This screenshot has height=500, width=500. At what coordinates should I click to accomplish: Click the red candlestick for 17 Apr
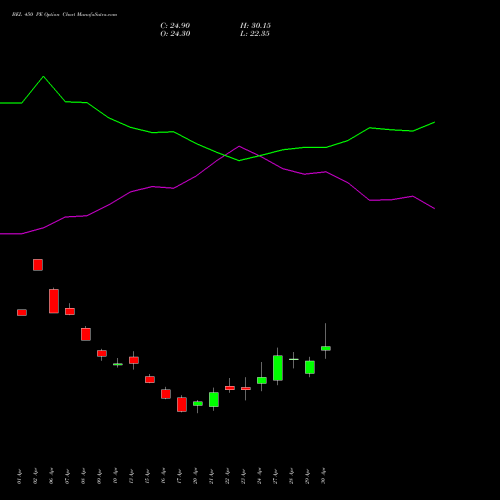coord(182,404)
